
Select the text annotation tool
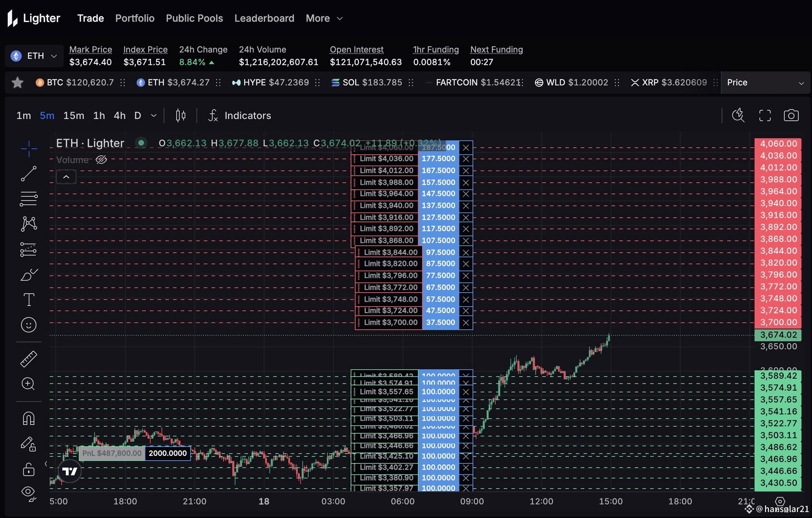point(29,300)
